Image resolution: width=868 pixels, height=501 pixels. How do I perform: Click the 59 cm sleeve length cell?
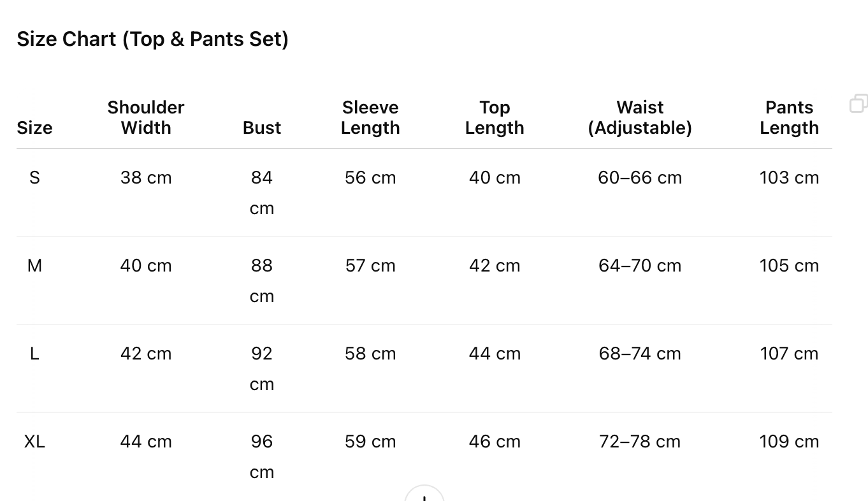click(370, 441)
